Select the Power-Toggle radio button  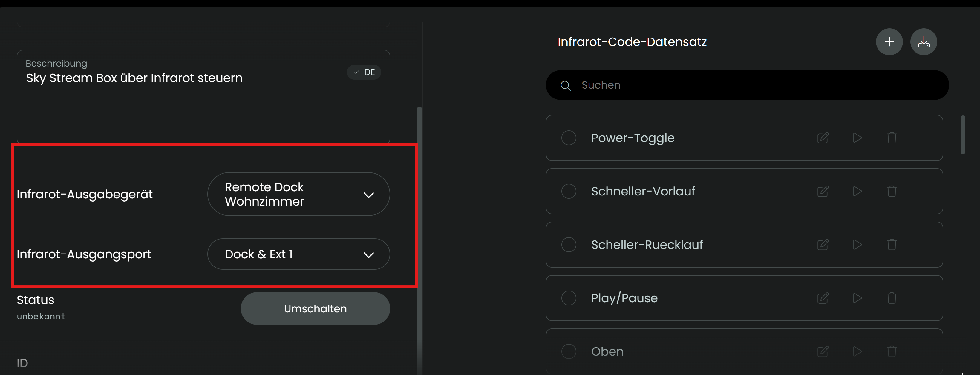coord(569,138)
